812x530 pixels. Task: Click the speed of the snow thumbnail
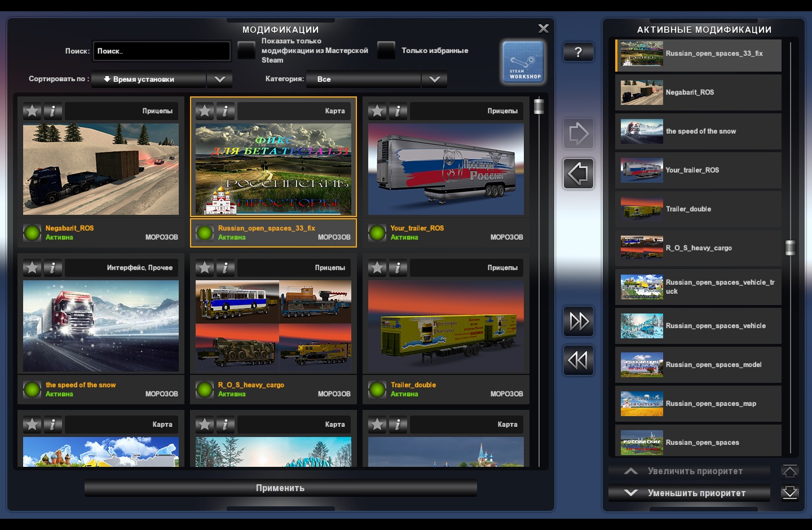[x=101, y=326]
